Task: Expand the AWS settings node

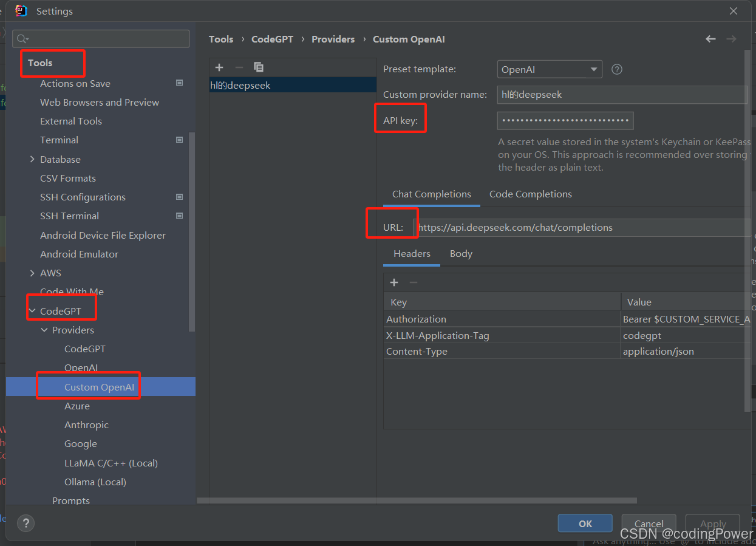Action: click(x=32, y=273)
